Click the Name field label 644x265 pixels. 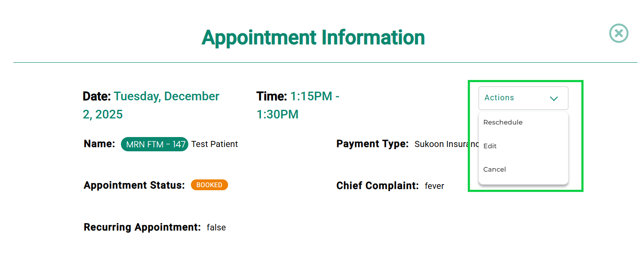click(x=99, y=144)
